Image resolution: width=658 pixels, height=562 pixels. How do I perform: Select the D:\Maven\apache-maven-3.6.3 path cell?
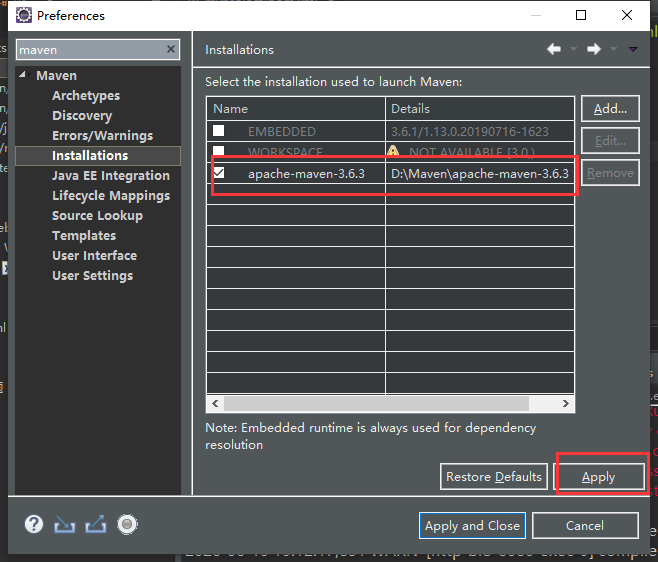pyautogui.click(x=480, y=174)
